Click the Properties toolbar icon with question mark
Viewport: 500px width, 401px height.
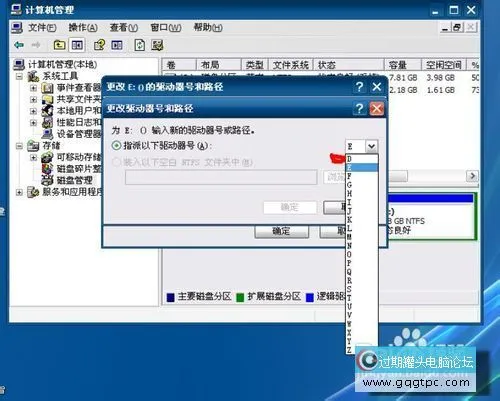click(99, 45)
